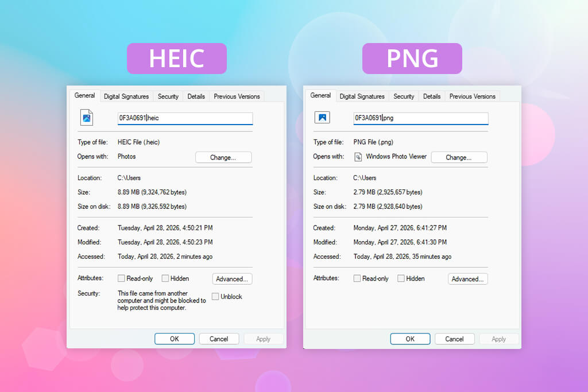Viewport: 588px width, 392px height.
Task: Open Security tab in the HEIC dialog
Action: [168, 96]
